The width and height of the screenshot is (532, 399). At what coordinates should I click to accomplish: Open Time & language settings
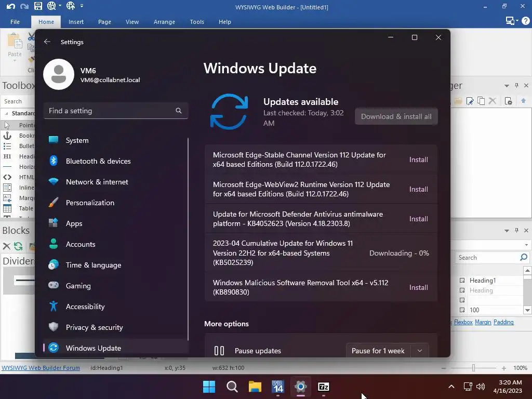pyautogui.click(x=116, y=265)
